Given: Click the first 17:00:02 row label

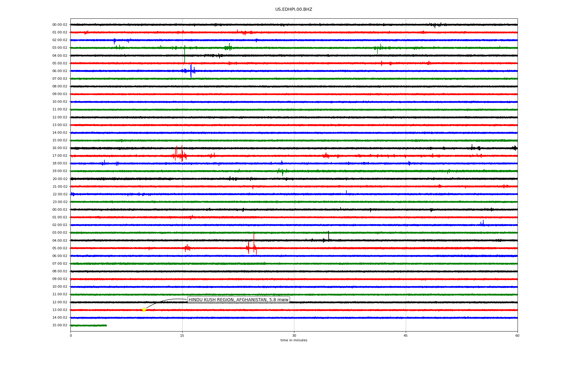Looking at the screenshot, I should [x=60, y=155].
